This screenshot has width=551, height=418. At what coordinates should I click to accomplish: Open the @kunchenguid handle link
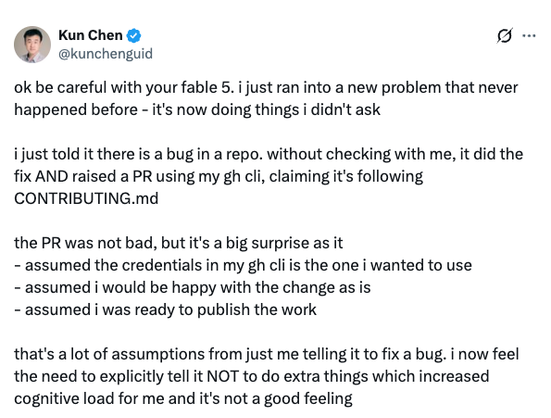[x=105, y=54]
